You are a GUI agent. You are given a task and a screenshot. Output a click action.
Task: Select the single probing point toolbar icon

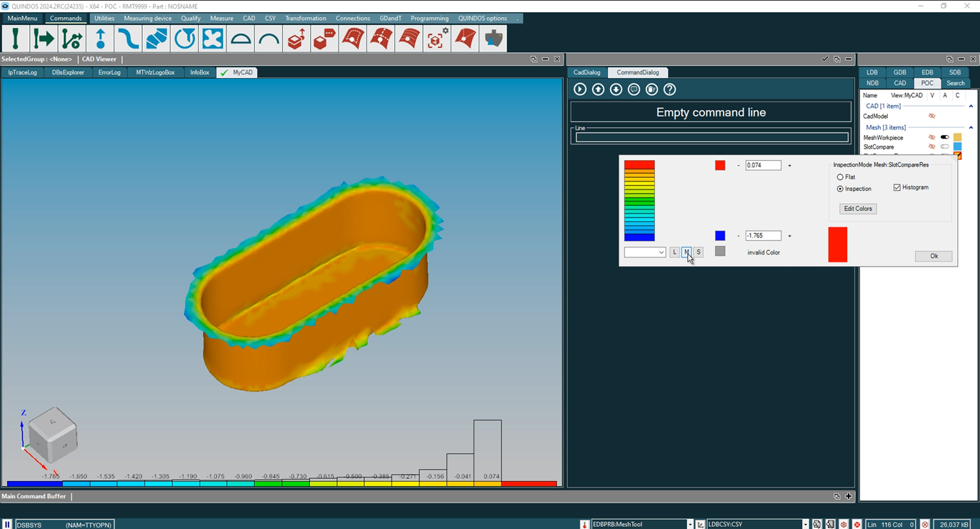click(x=16, y=39)
